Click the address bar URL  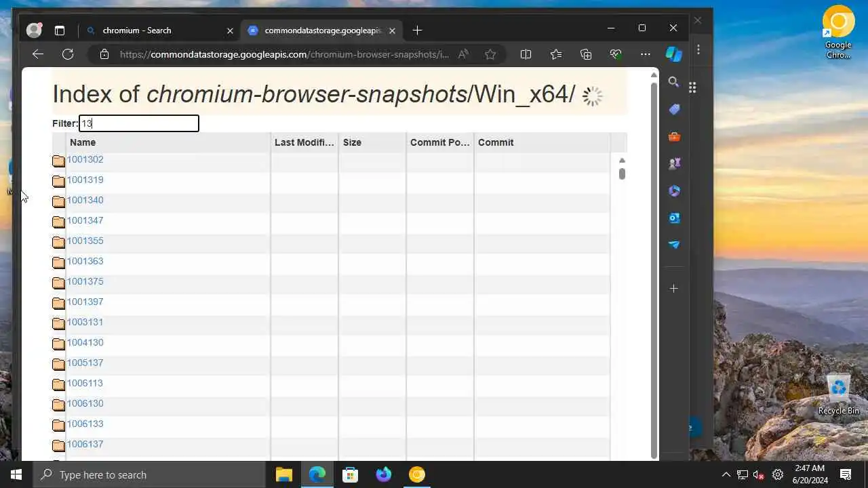pyautogui.click(x=284, y=54)
